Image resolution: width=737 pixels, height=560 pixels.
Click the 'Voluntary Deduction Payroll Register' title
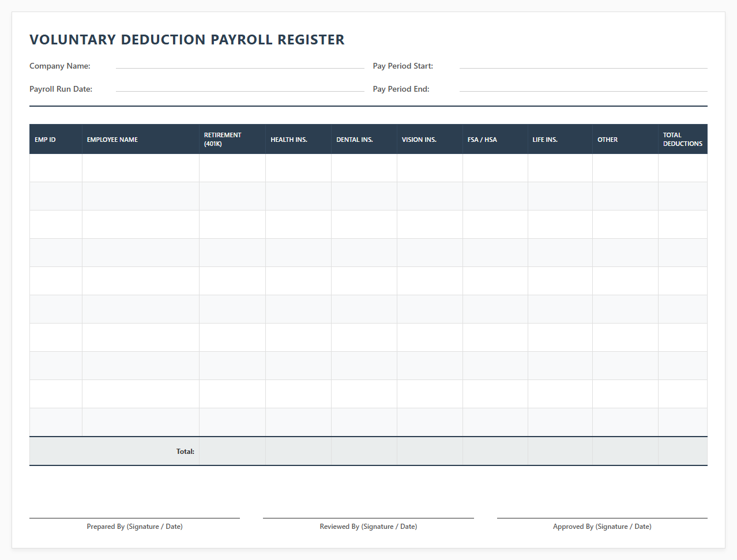tap(187, 40)
